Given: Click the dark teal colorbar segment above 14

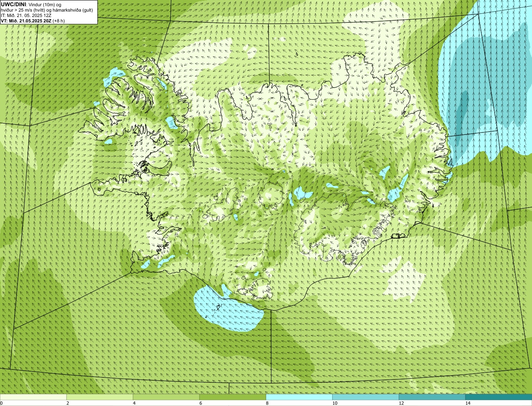Looking at the screenshot, I should point(499,397).
